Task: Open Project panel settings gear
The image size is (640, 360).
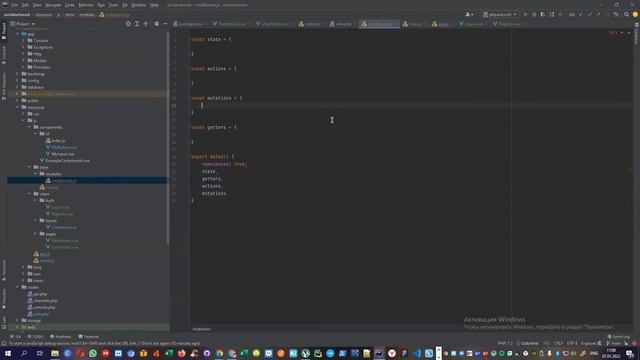Action: (156, 24)
